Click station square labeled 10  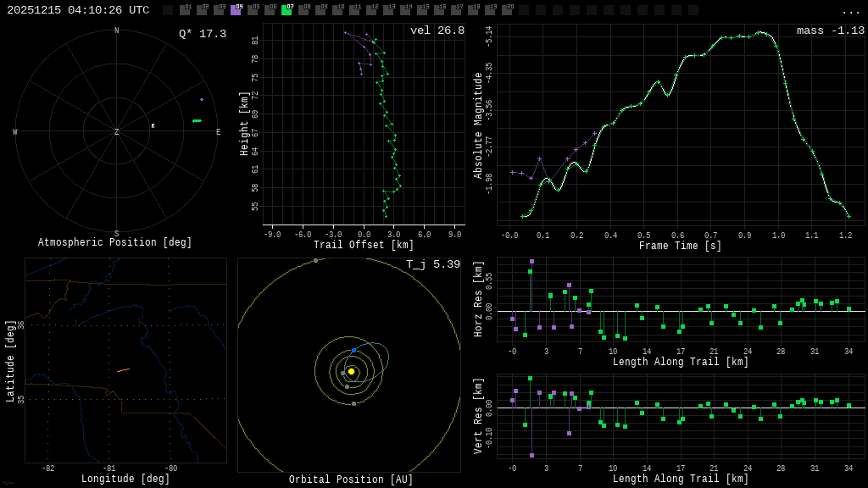coord(337,10)
